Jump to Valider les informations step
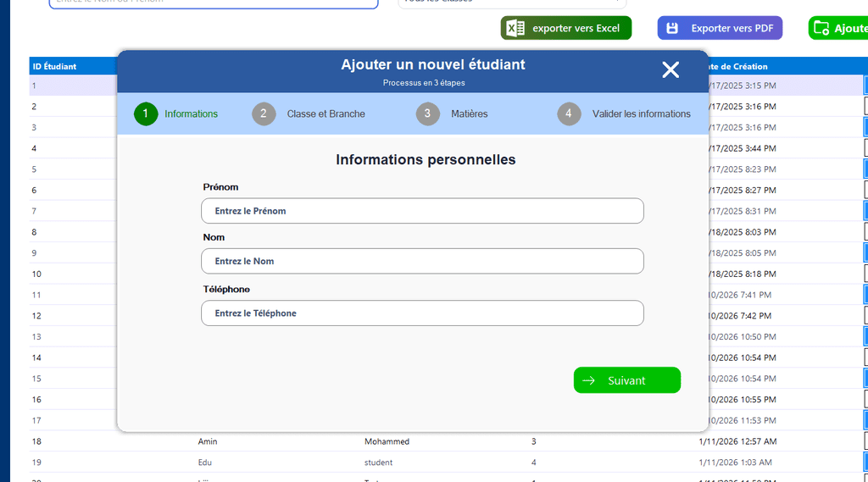The width and height of the screenshot is (868, 482). point(641,114)
